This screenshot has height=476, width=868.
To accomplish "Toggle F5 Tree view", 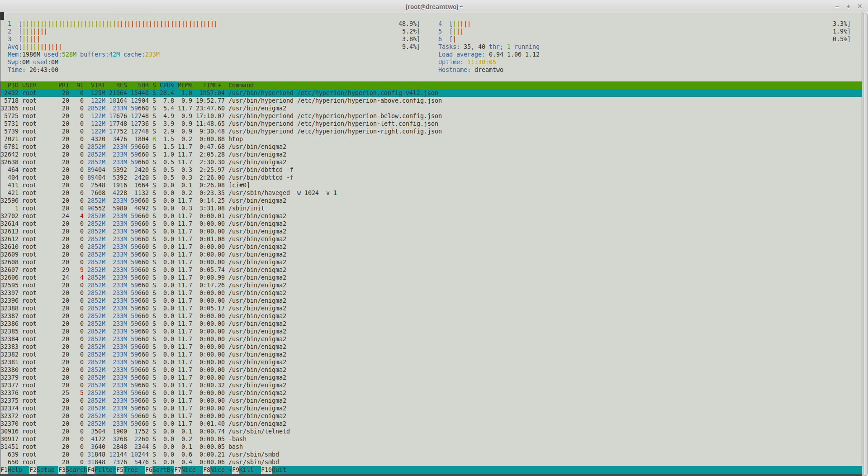I will (130, 470).
